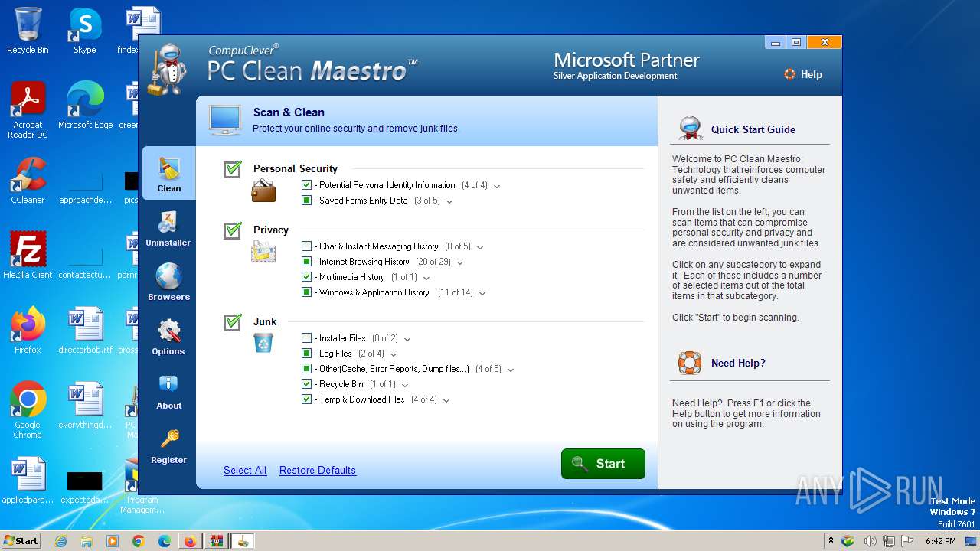Uncheck Temp & Download Files checkbox
The image size is (980, 551).
pos(307,399)
